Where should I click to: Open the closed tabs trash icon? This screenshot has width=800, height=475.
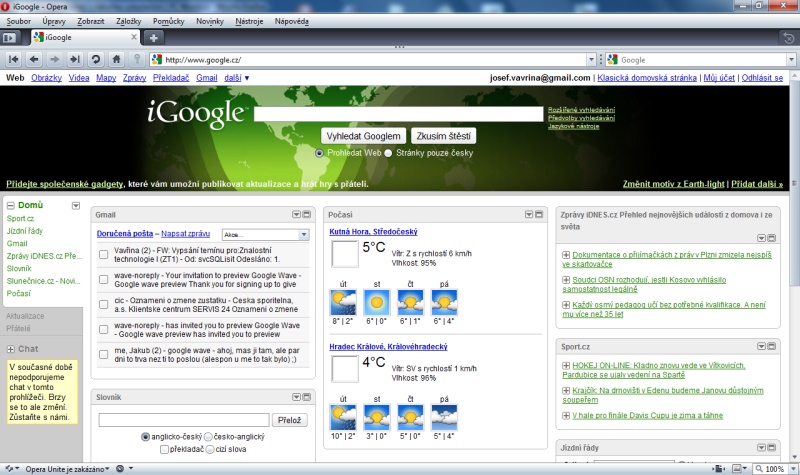(789, 38)
